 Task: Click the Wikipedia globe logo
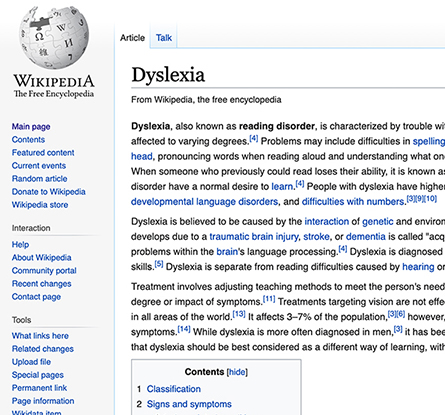(54, 37)
